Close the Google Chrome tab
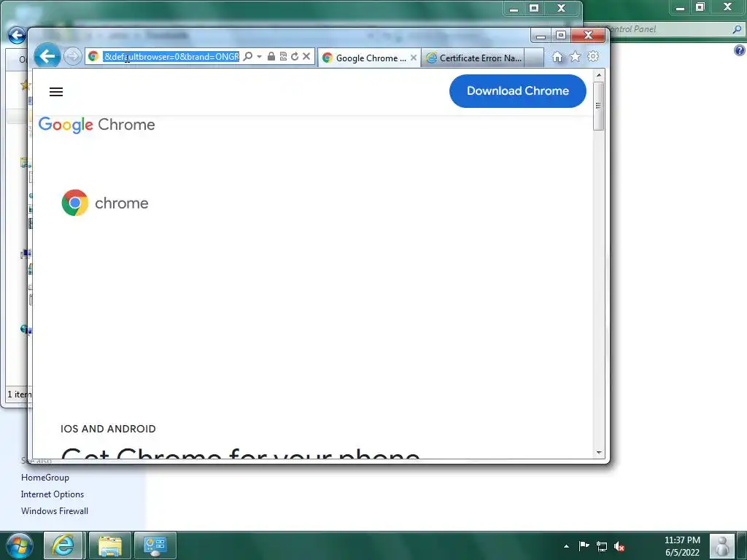 click(414, 58)
